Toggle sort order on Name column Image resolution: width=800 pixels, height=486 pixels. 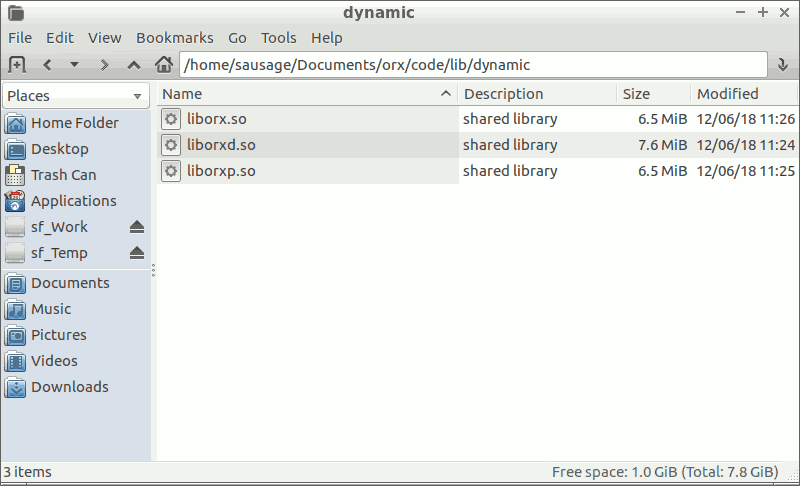pos(308,94)
